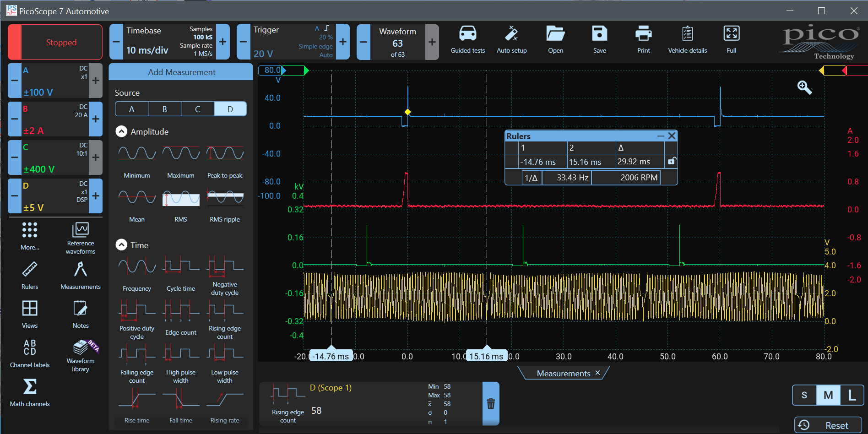Viewport: 868px width, 434px height.
Task: Switch to Full screen view
Action: (x=731, y=40)
